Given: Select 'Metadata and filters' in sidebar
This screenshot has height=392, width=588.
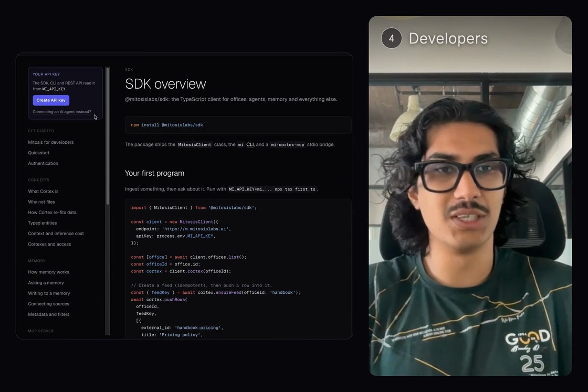Looking at the screenshot, I should tap(49, 314).
